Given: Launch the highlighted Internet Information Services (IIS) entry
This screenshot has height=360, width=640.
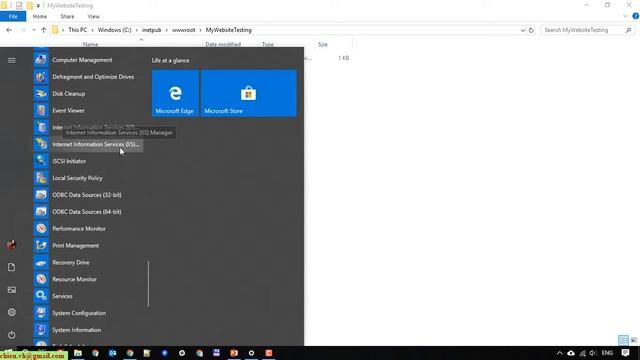Looking at the screenshot, I should pyautogui.click(x=88, y=144).
